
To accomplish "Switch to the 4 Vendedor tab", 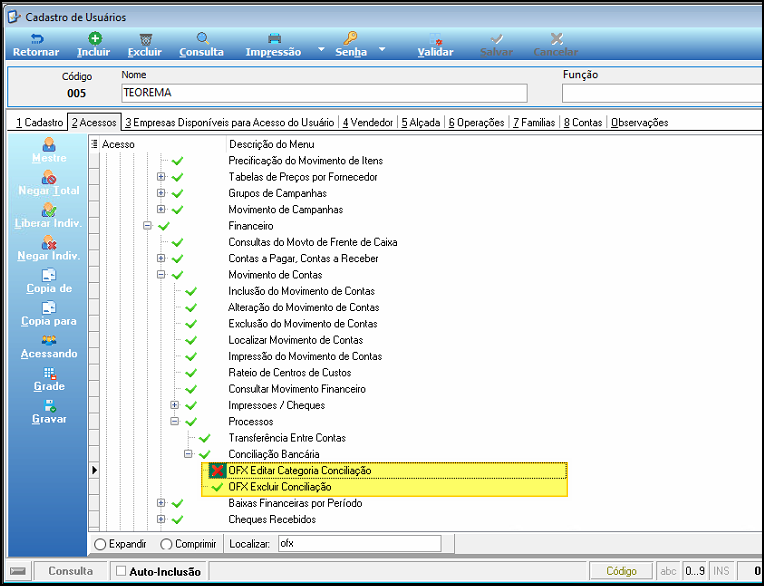I will (367, 123).
